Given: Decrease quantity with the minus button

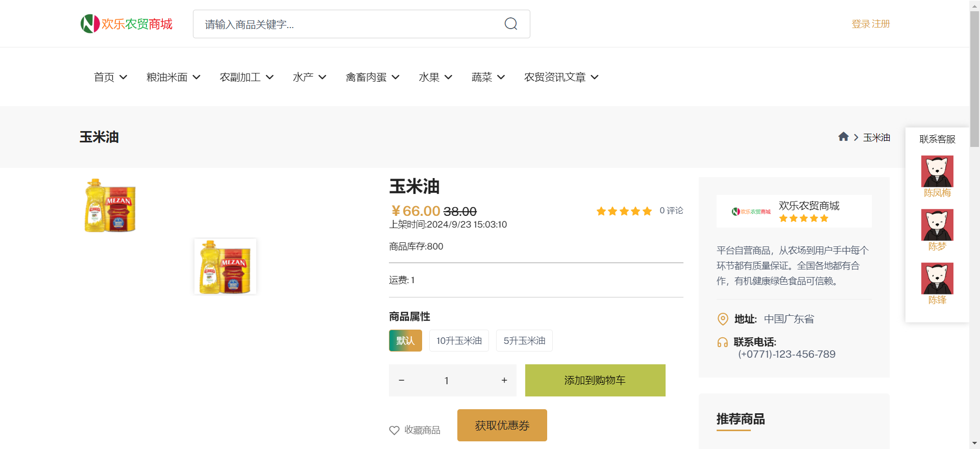Looking at the screenshot, I should point(402,380).
